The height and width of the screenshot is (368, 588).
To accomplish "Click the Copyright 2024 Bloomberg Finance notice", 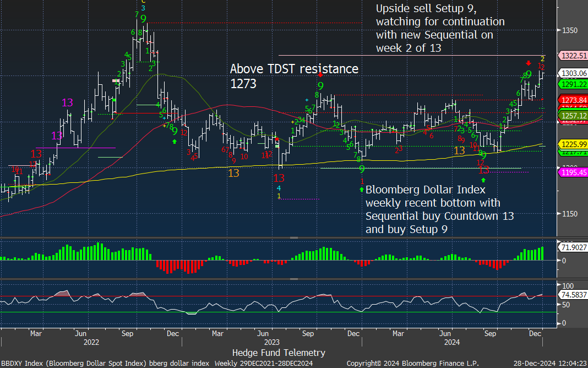I will tap(412, 364).
